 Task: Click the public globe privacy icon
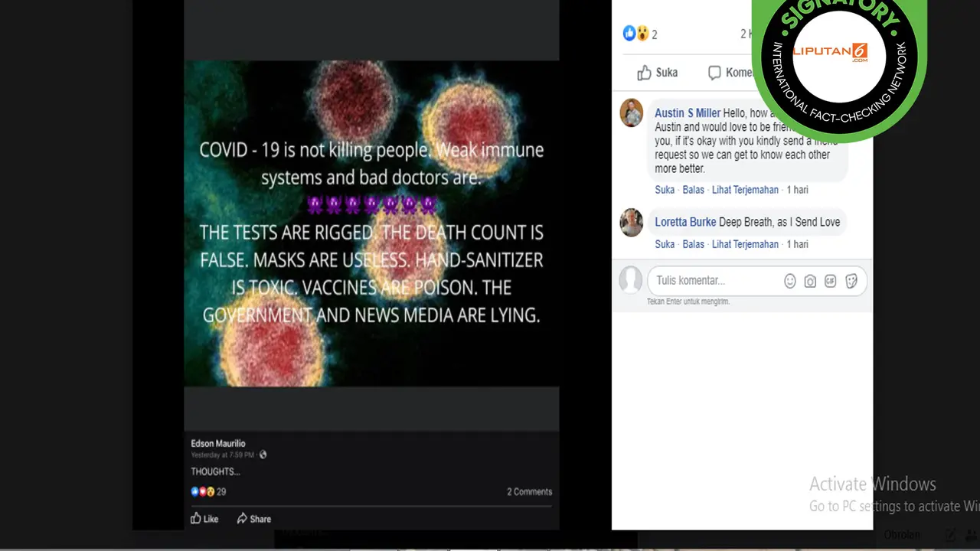tap(263, 455)
